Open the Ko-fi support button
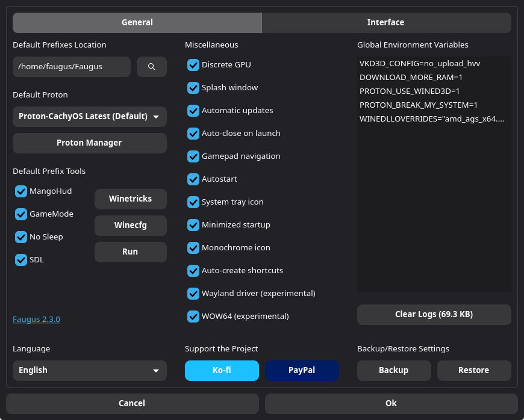 point(222,370)
